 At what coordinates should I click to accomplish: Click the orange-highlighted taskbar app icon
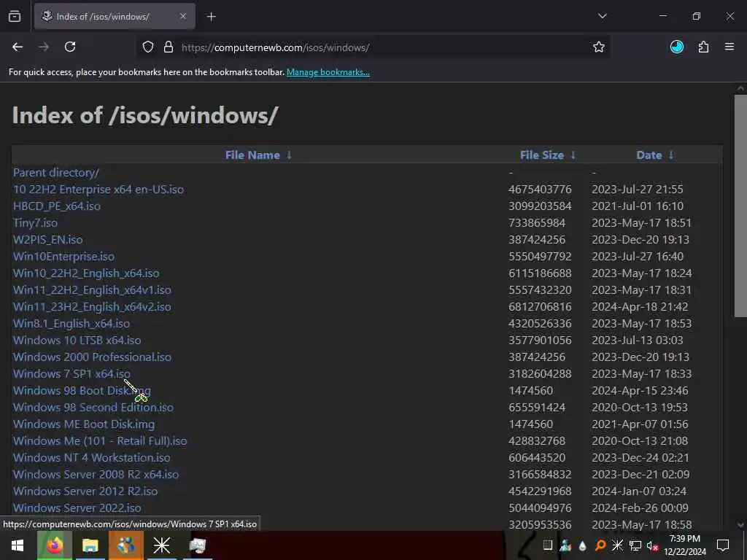click(125, 545)
